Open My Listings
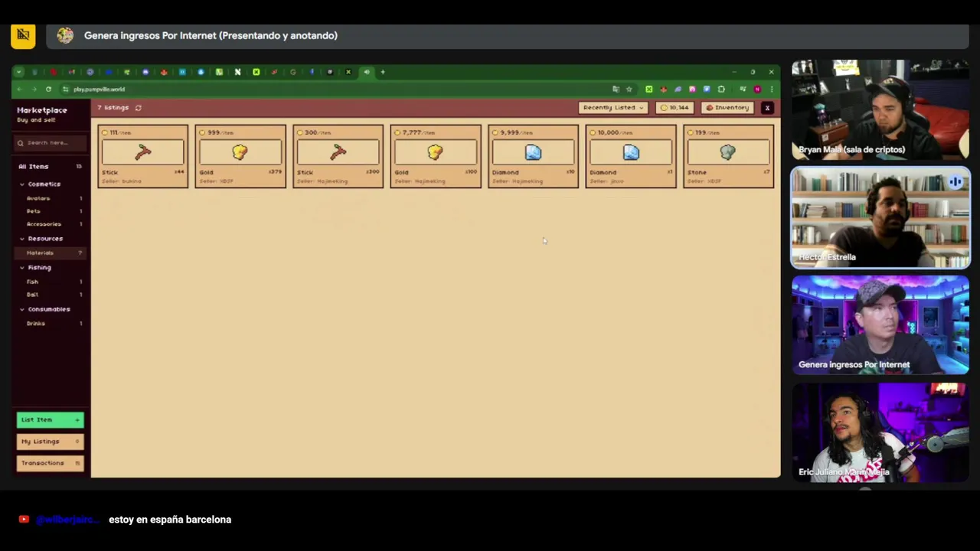 click(50, 442)
